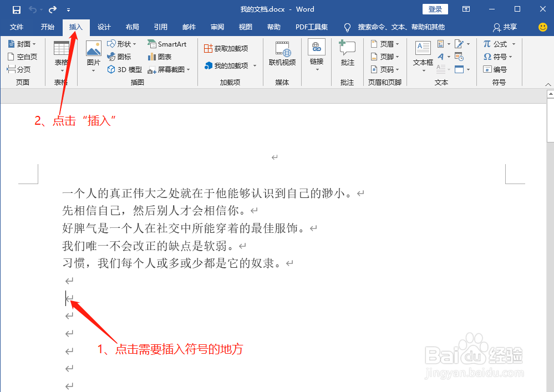The height and width of the screenshot is (392, 554).
Task: Click the smiley feedback icon
Action: pos(543,27)
